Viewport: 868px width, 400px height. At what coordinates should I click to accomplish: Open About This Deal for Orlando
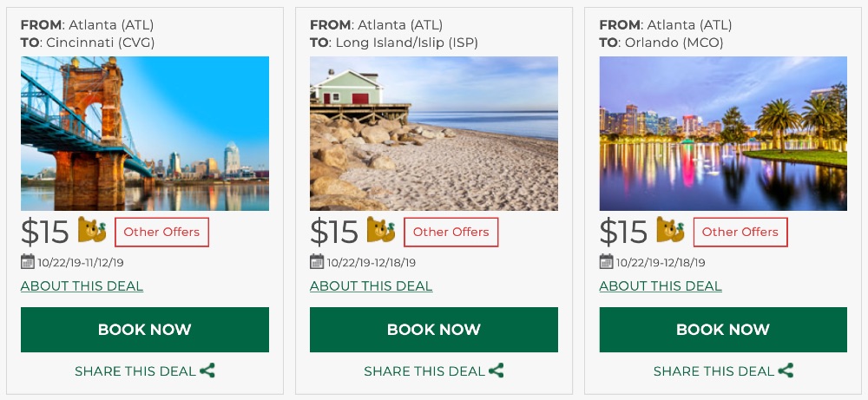click(661, 286)
